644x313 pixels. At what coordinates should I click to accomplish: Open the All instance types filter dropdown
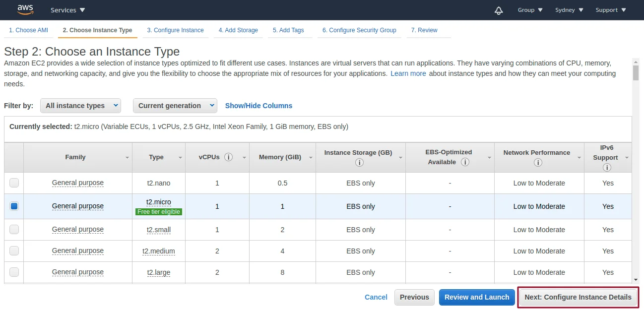coord(80,106)
